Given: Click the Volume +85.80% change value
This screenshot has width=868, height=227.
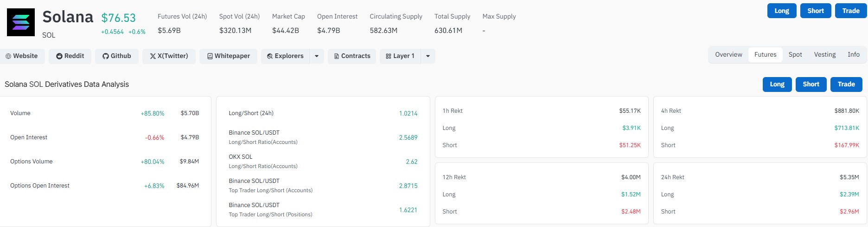Looking at the screenshot, I should click(153, 113).
